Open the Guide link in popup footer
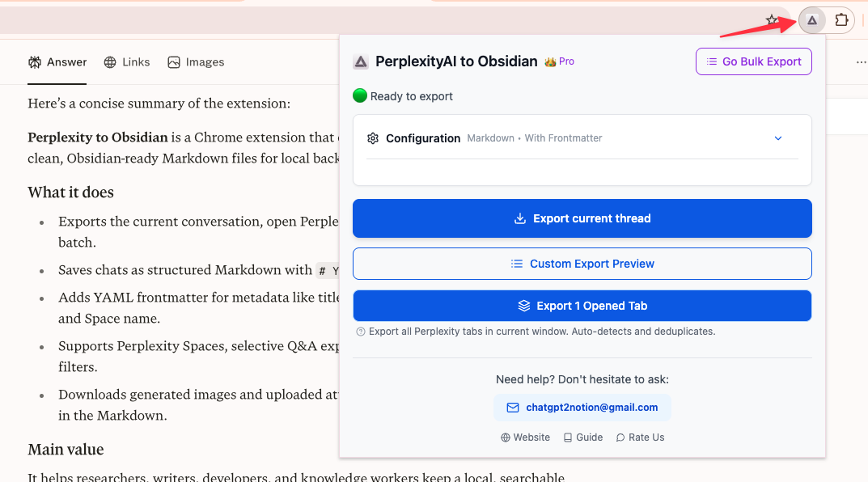Screen dimensions: 868x482 pos(583,438)
